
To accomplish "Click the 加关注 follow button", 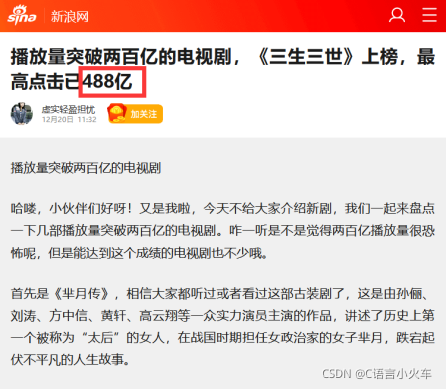I will 135,114.
